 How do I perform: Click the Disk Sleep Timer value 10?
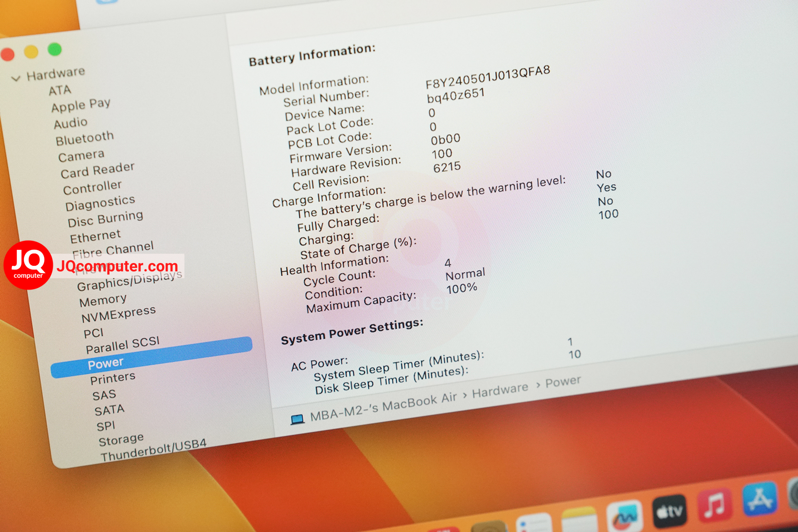coord(575,354)
